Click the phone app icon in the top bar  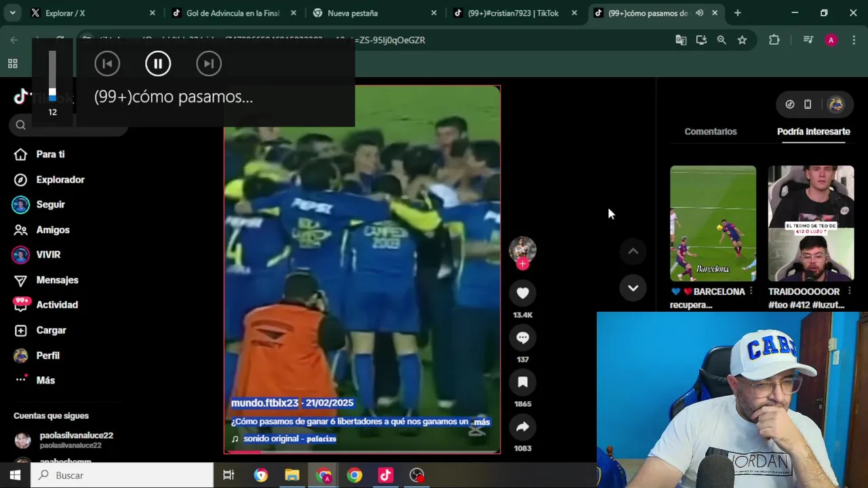click(808, 104)
